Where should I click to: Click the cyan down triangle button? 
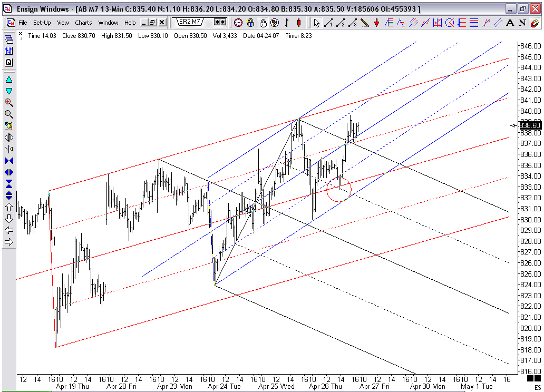click(x=9, y=91)
